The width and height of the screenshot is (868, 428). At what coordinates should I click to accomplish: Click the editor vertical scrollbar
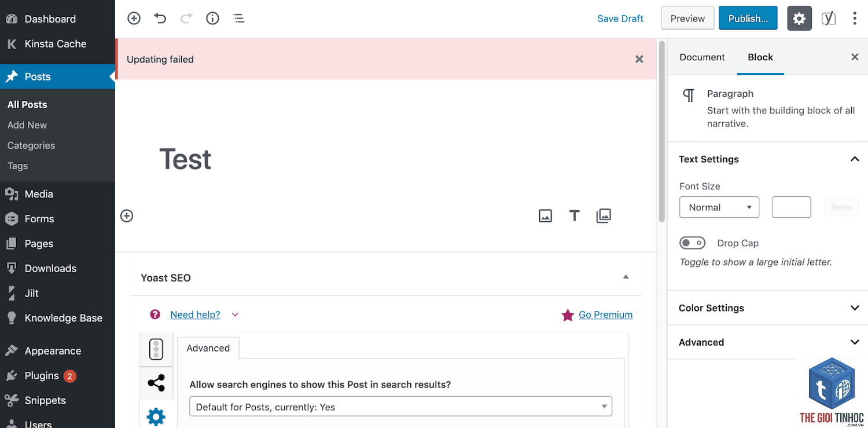[x=662, y=131]
